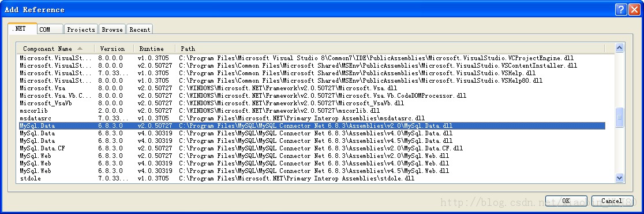Screen dimensions: 644x214
Task: Select the Microsoft.Vsa component
Action: tap(312, 88)
